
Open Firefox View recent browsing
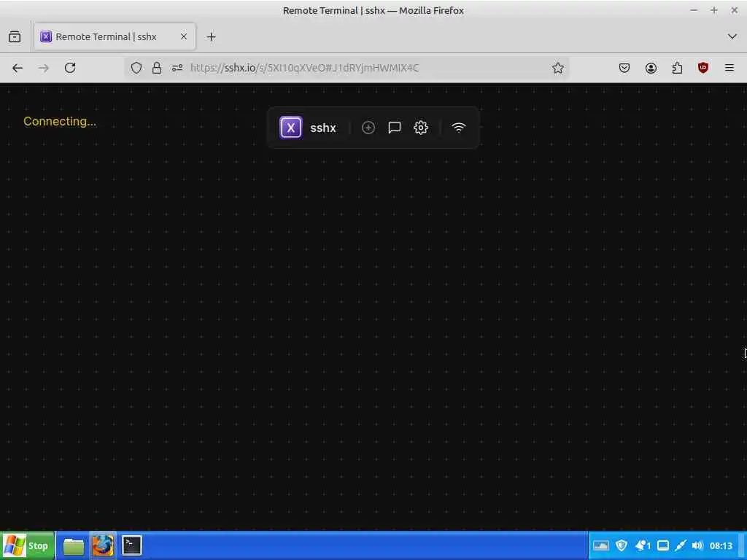15,36
